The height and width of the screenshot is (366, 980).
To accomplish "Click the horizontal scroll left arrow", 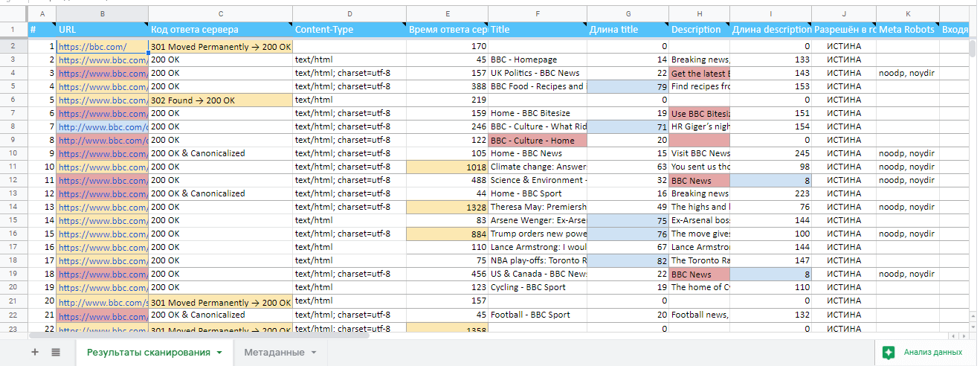I will pos(952,335).
